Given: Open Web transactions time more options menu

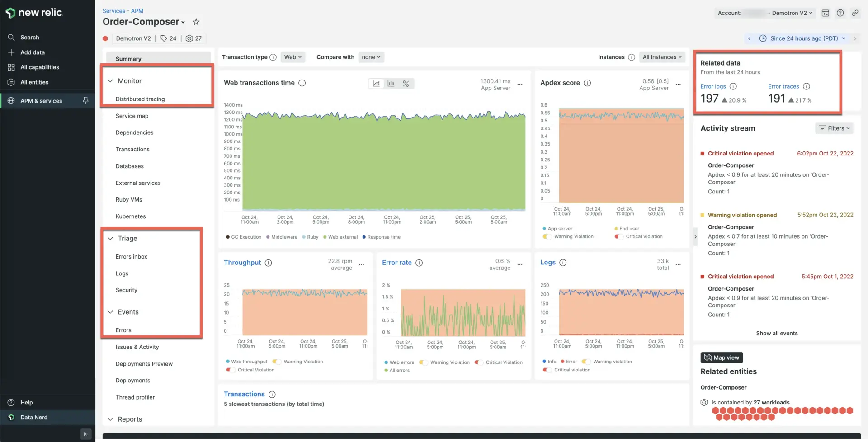Looking at the screenshot, I should [520, 85].
